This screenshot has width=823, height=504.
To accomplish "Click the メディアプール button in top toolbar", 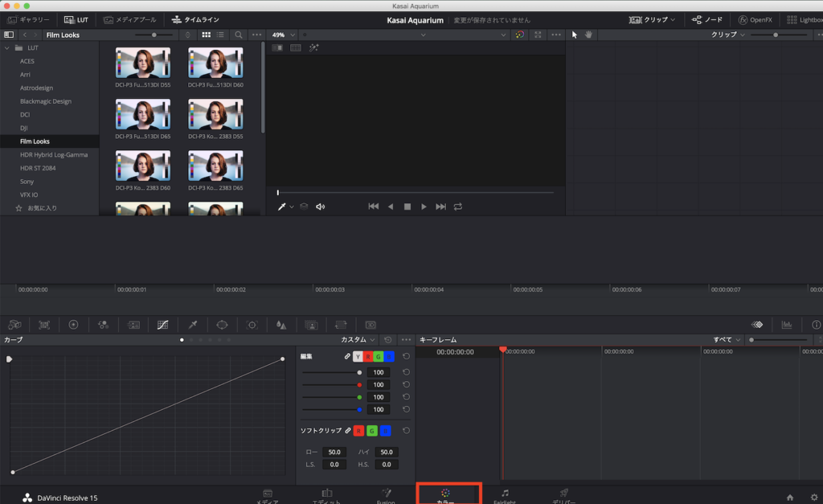I will pyautogui.click(x=131, y=19).
